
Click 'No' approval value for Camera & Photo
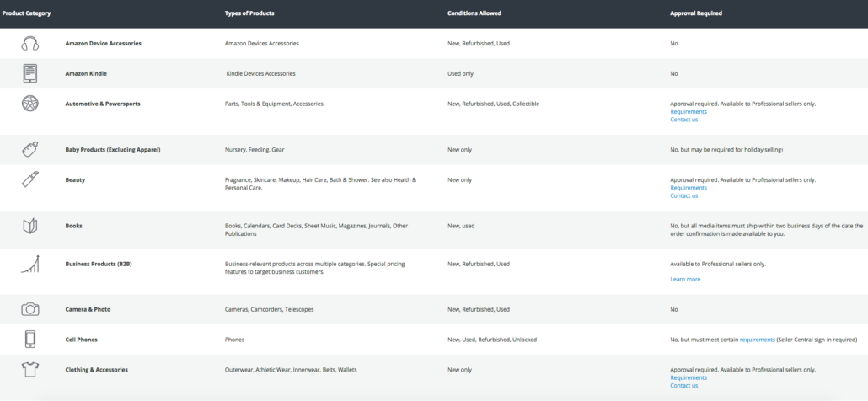point(673,309)
